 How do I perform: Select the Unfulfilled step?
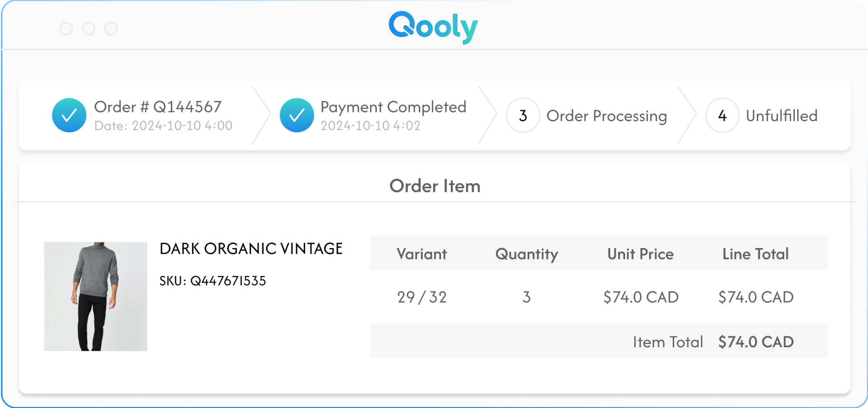click(x=782, y=116)
